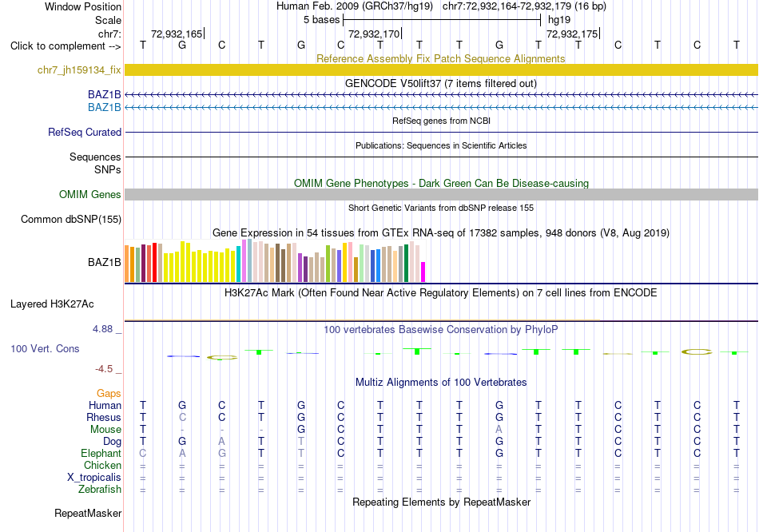Click the 72,932,165 position label on ruler

177,34
